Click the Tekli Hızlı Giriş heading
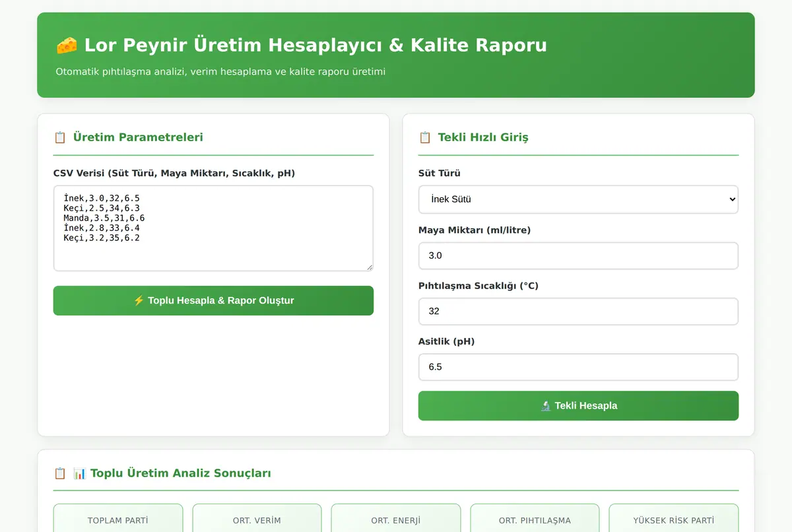Viewport: 792px width, 532px height. (483, 137)
